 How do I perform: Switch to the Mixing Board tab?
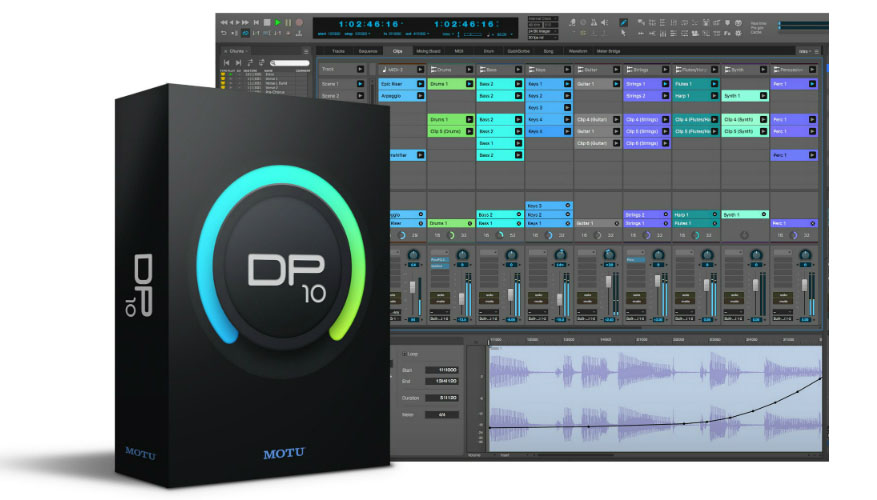click(429, 51)
